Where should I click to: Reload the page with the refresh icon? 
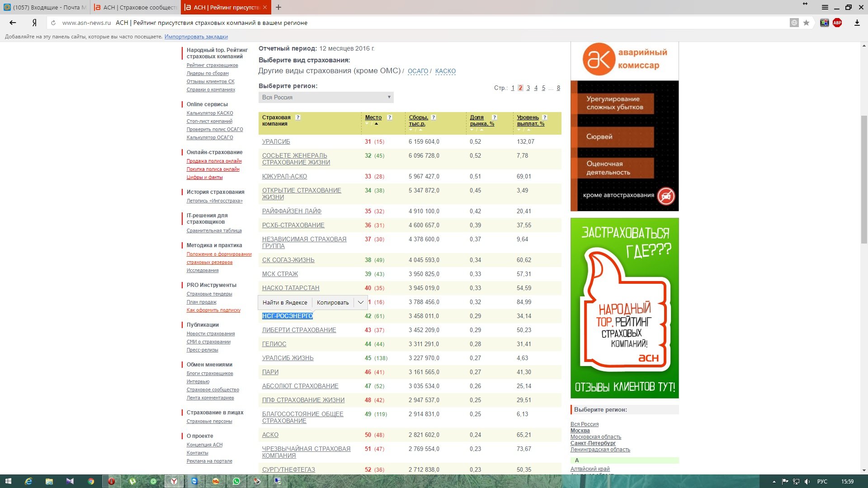click(53, 23)
